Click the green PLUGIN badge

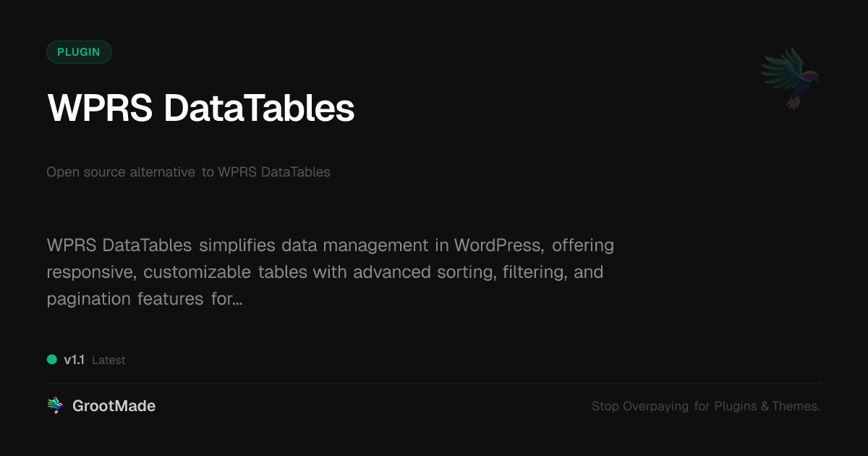[x=79, y=52]
